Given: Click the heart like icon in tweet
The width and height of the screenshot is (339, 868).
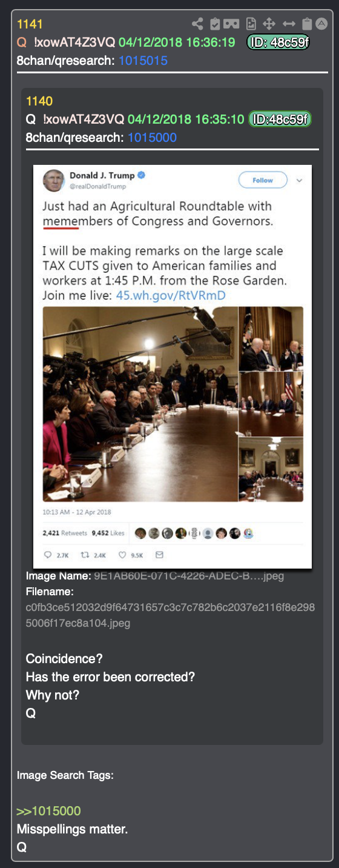Looking at the screenshot, I should pyautogui.click(x=122, y=555).
